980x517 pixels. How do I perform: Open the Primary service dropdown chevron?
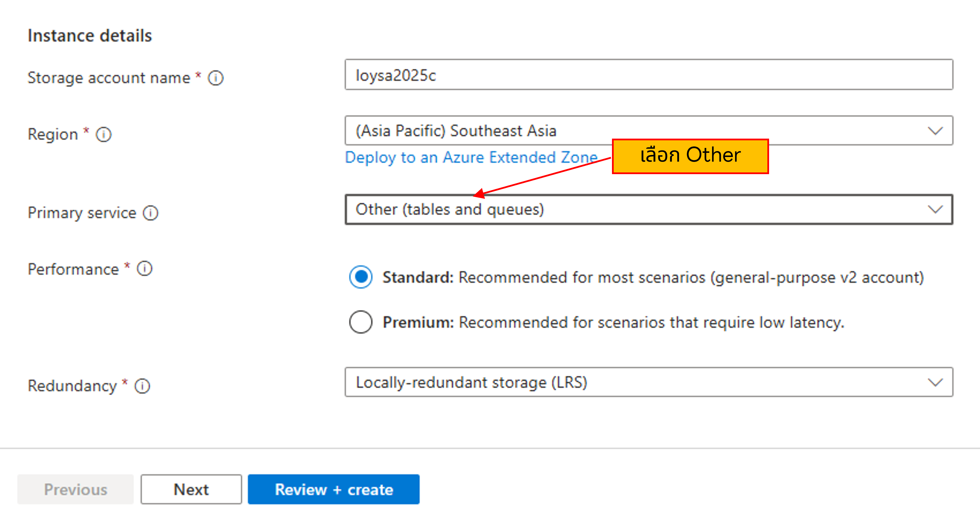[935, 209]
